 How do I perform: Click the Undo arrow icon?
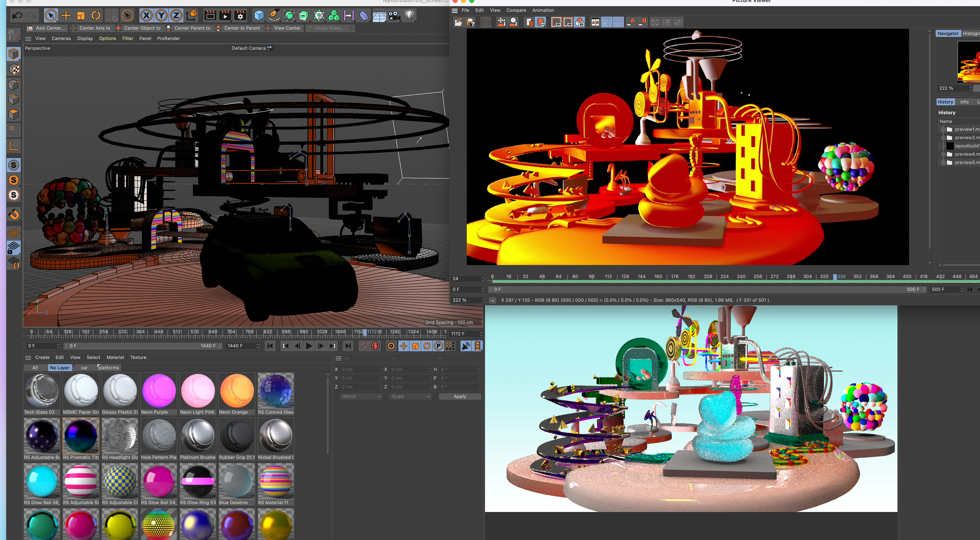pyautogui.click(x=17, y=16)
